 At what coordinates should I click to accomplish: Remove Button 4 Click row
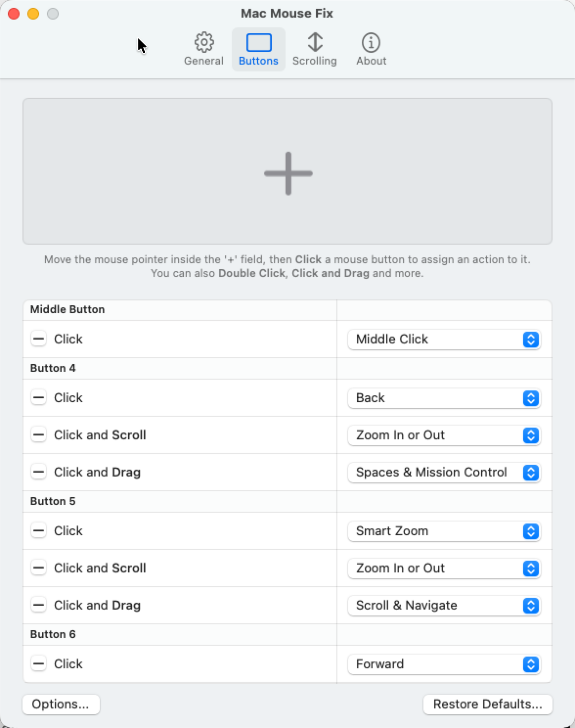pyautogui.click(x=39, y=398)
